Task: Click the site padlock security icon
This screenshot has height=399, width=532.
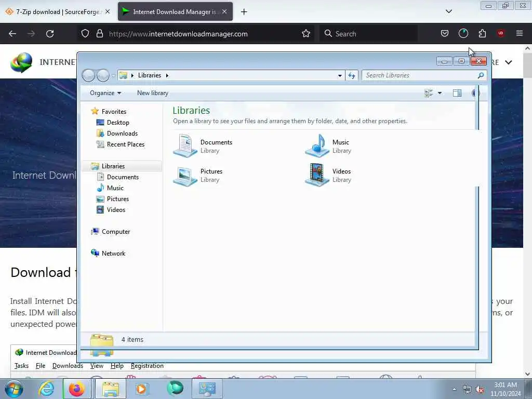Action: (99, 33)
